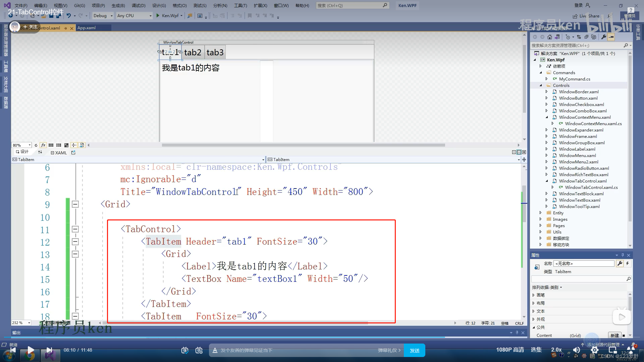Close the WindowTabControl.xaml document tab

tap(71, 28)
